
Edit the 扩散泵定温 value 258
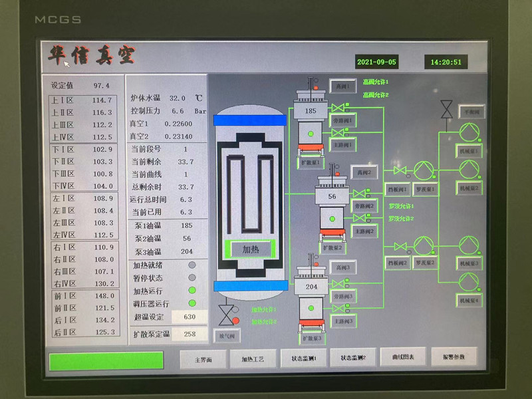click(190, 334)
